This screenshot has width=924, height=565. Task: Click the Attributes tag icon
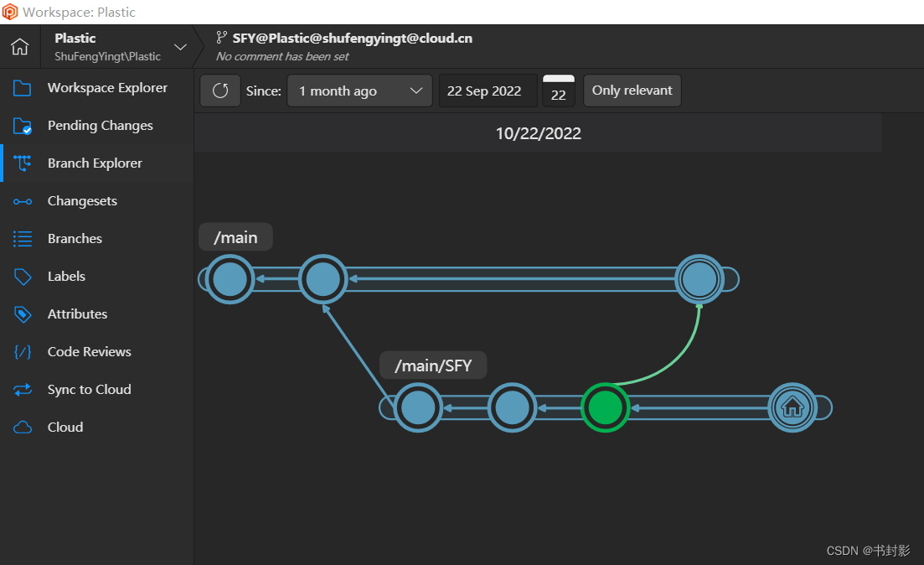click(x=23, y=314)
